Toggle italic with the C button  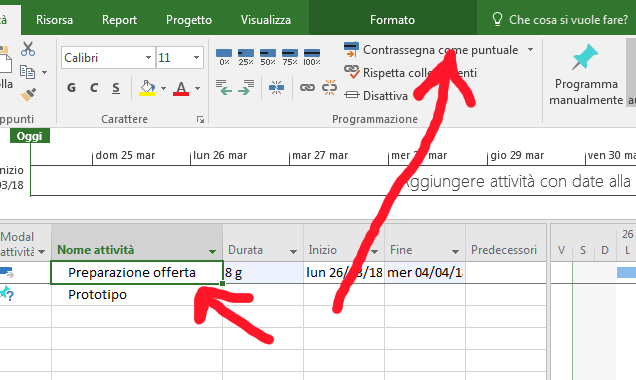click(x=94, y=88)
